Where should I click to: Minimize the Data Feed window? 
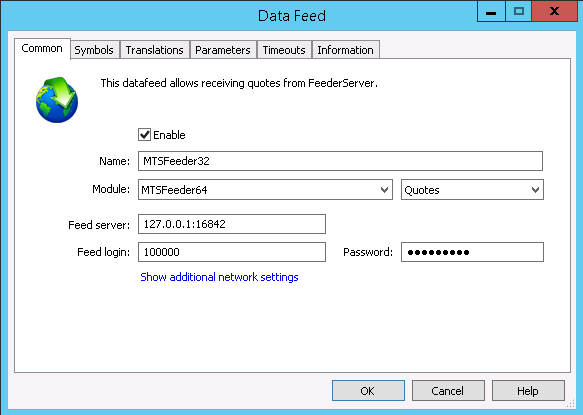click(x=491, y=12)
